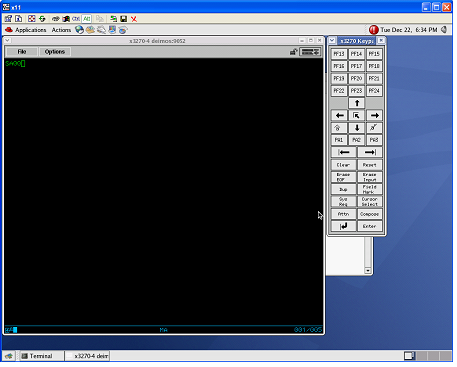
Task: Switch to x3270-4 taskbar entry
Action: pyautogui.click(x=87, y=356)
